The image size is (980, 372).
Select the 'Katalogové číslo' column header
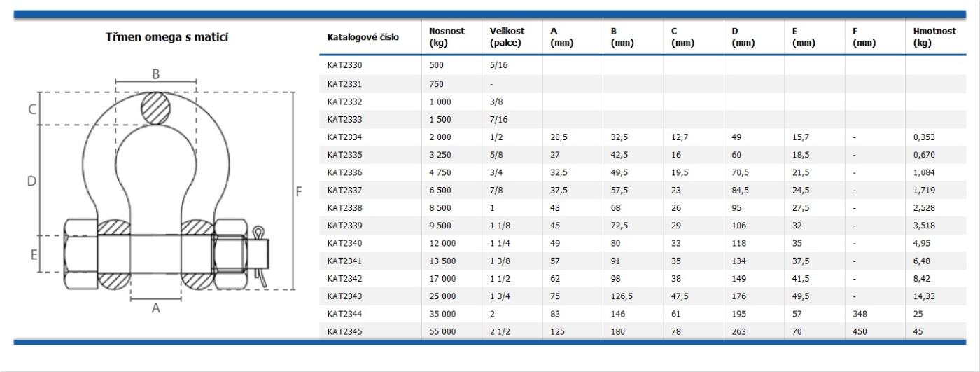coord(363,37)
